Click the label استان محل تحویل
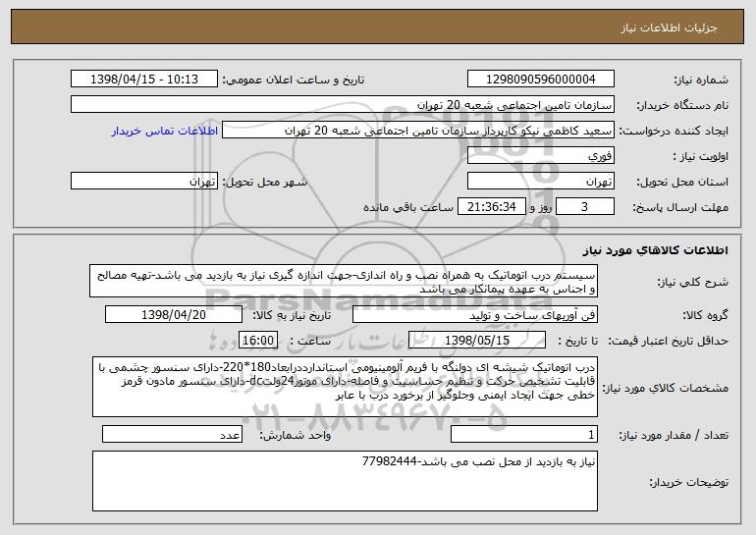This screenshot has width=756, height=535. (682, 182)
